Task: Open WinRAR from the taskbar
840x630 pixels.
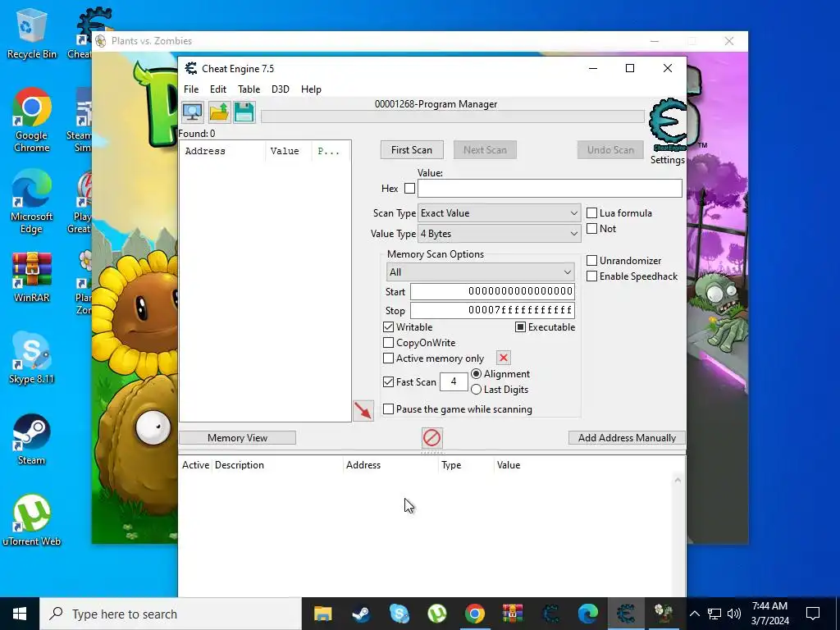Action: [x=512, y=614]
